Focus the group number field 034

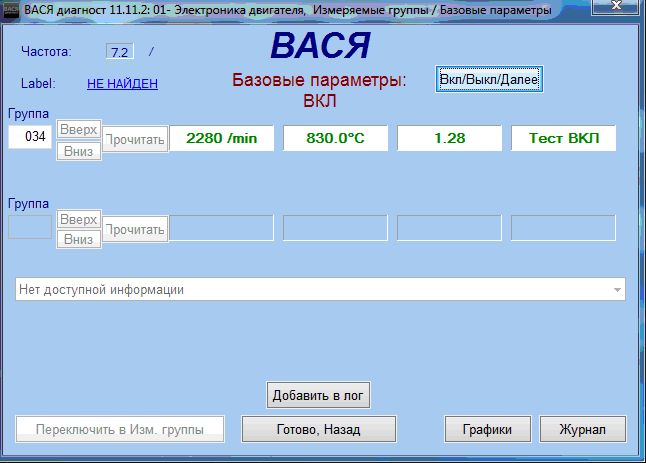point(30,136)
